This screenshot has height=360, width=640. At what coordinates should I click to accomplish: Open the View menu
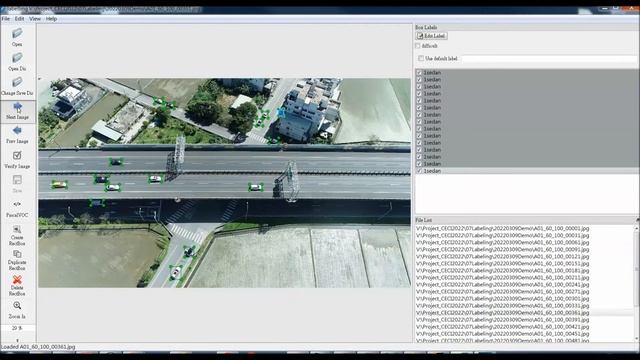[35, 19]
